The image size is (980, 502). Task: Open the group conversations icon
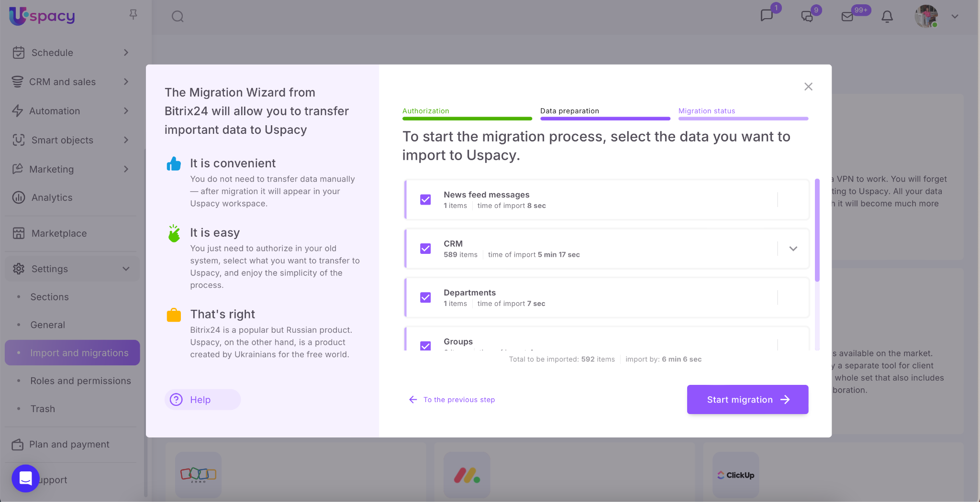(x=807, y=17)
